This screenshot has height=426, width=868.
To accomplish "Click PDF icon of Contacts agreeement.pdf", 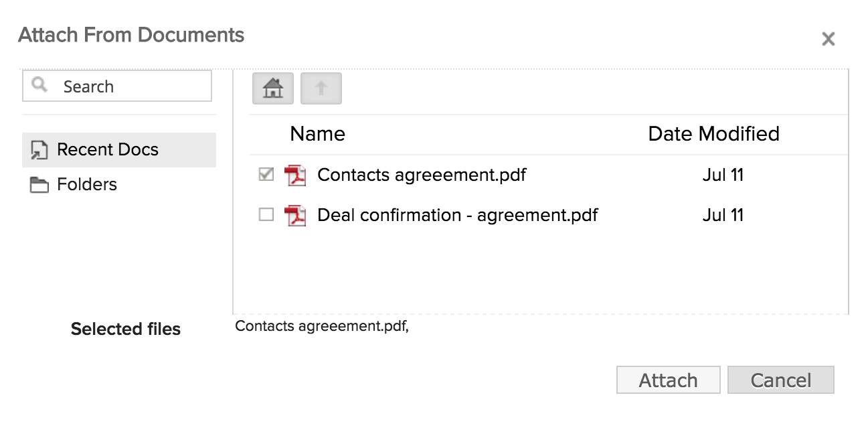I will (295, 175).
